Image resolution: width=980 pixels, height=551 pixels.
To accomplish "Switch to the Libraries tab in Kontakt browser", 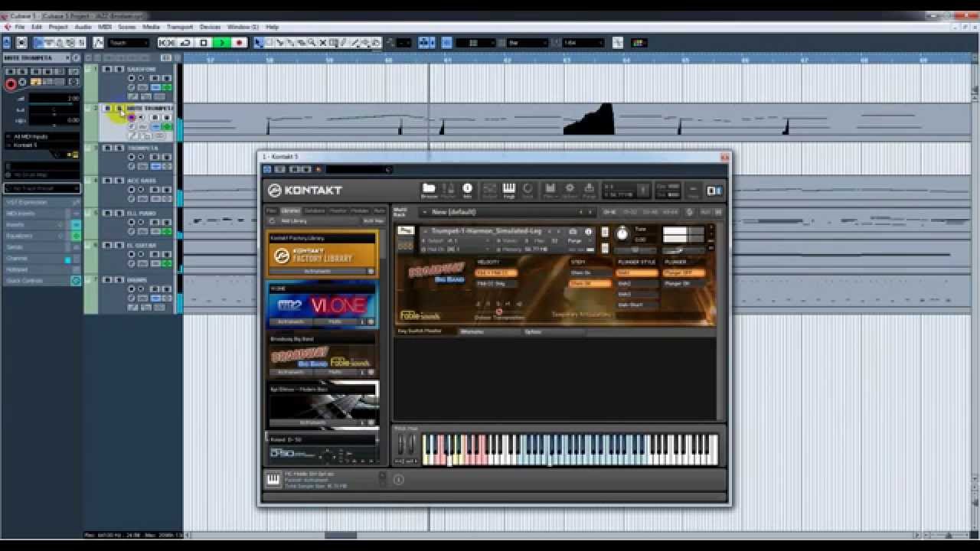I will [x=291, y=210].
